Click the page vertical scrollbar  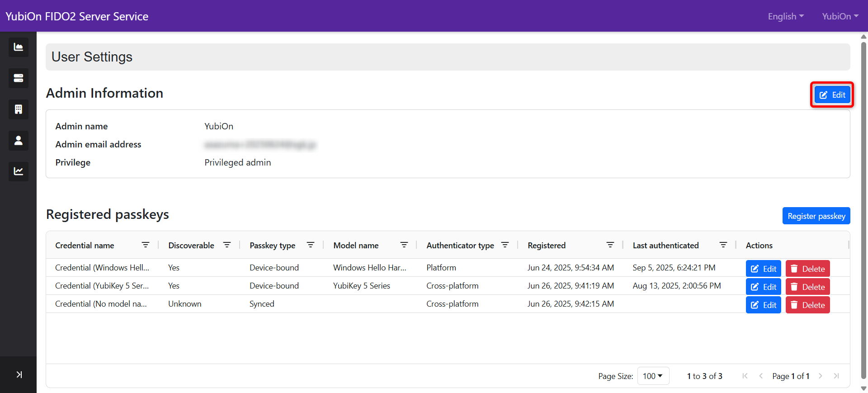(864, 210)
